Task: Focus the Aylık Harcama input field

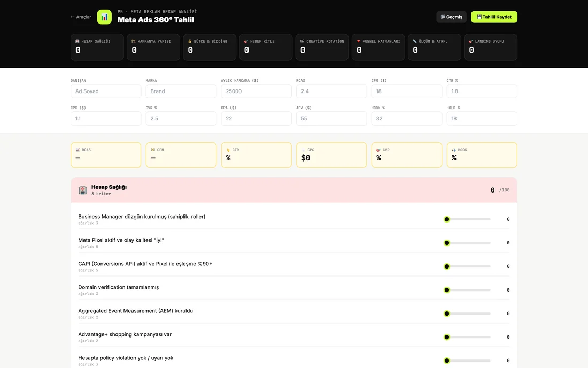Action: tap(256, 91)
